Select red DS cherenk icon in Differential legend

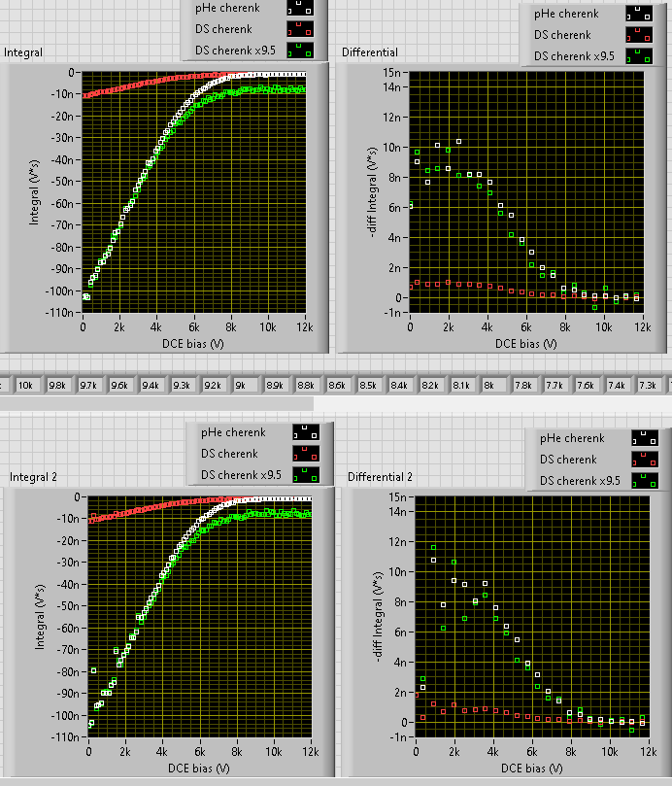(639, 35)
